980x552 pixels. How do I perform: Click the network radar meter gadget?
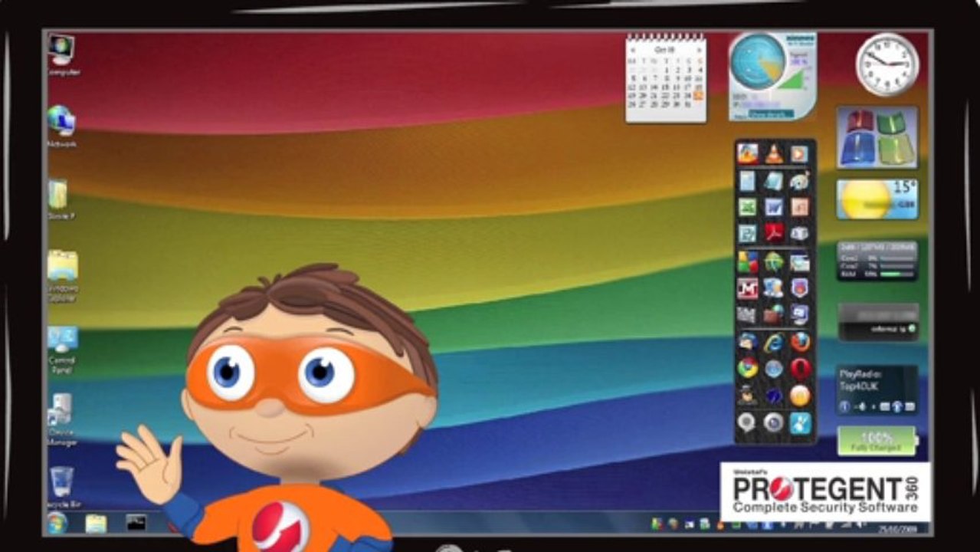[x=772, y=76]
